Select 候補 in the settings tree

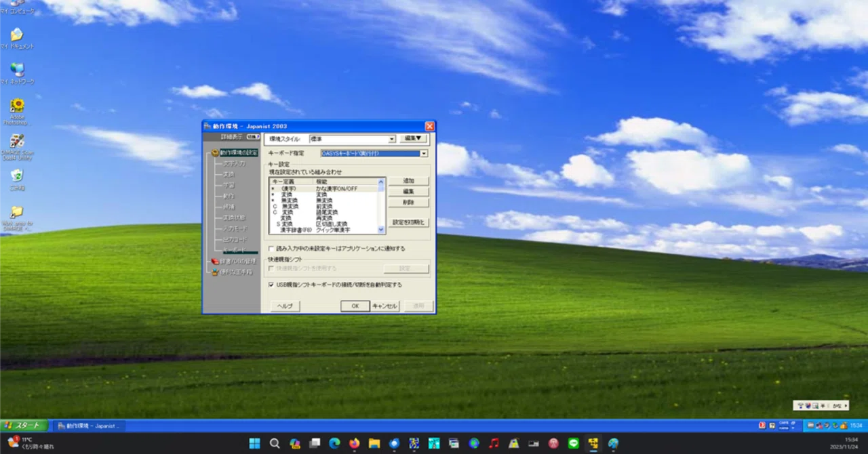click(x=229, y=207)
